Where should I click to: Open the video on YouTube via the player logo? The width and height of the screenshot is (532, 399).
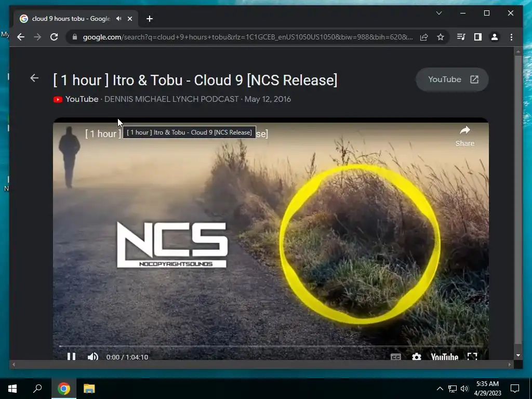tap(445, 357)
